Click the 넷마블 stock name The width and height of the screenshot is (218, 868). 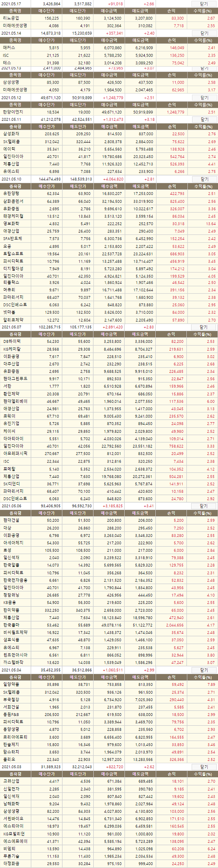[9, 312]
